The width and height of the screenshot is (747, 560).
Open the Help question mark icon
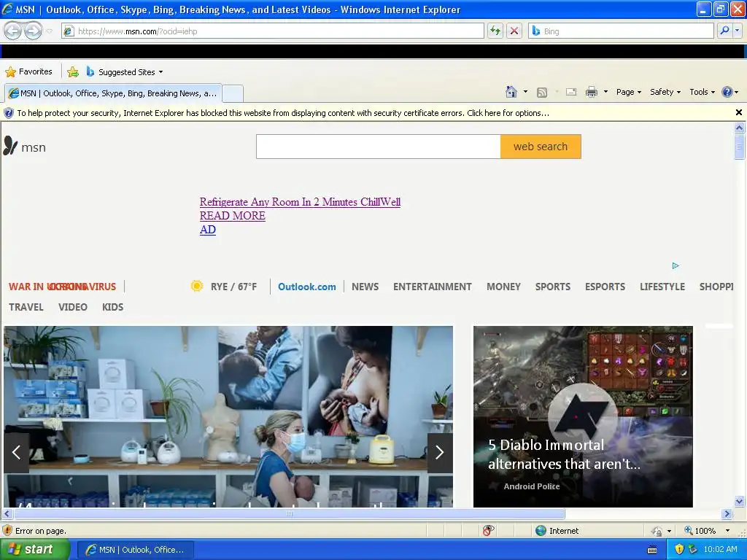(x=727, y=92)
